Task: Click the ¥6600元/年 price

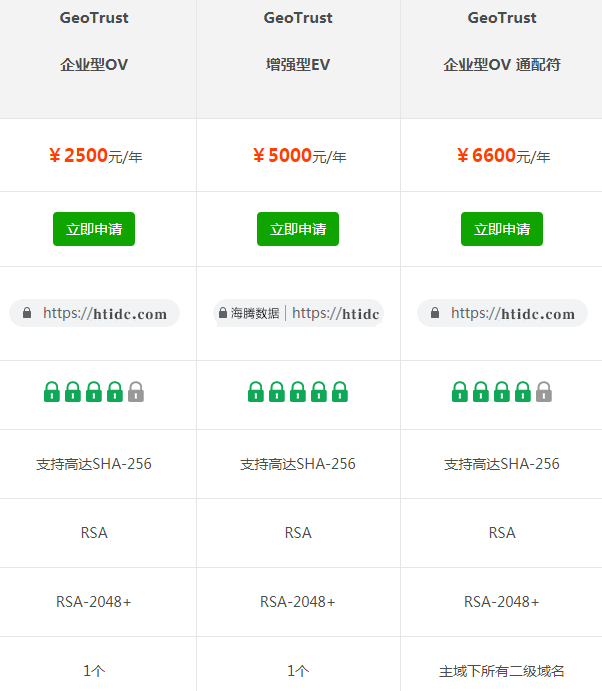Action: [502, 155]
